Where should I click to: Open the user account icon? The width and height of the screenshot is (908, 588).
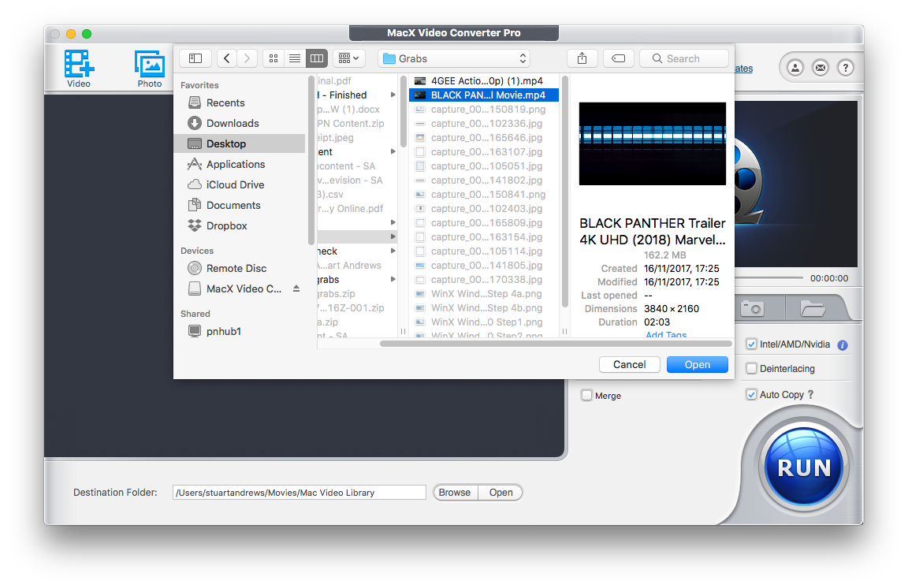coord(795,68)
